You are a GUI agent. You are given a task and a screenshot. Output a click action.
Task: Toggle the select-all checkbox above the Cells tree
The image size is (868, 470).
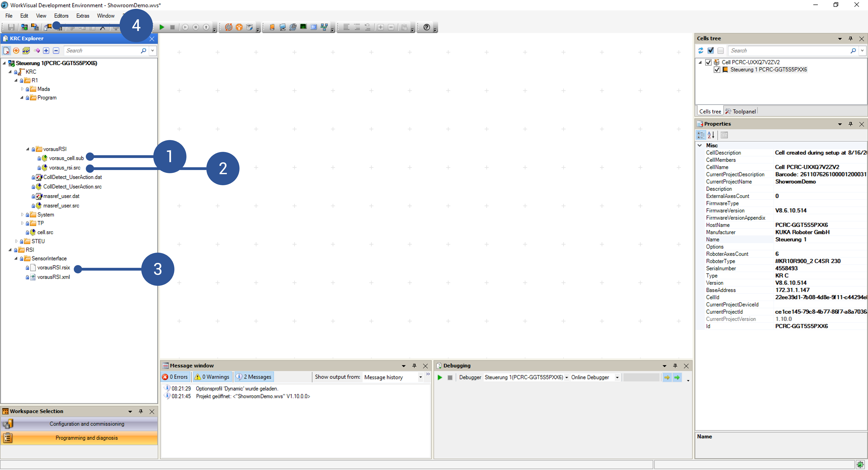pyautogui.click(x=711, y=50)
